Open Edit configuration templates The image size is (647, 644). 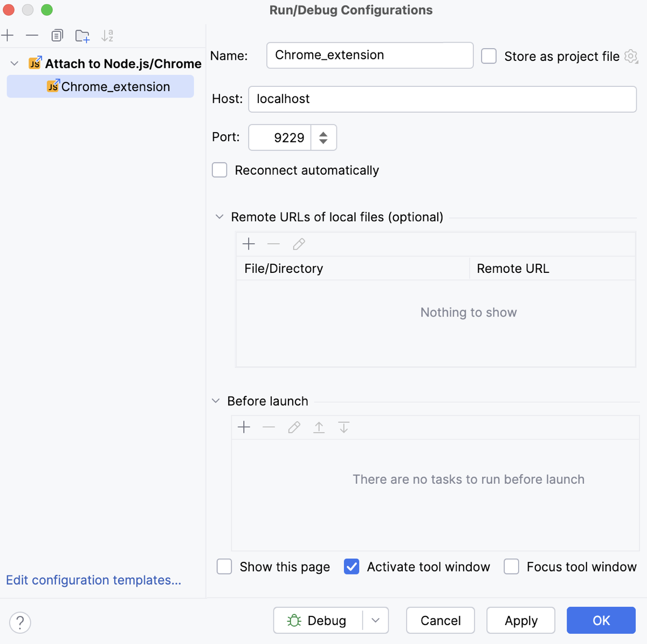[93, 580]
